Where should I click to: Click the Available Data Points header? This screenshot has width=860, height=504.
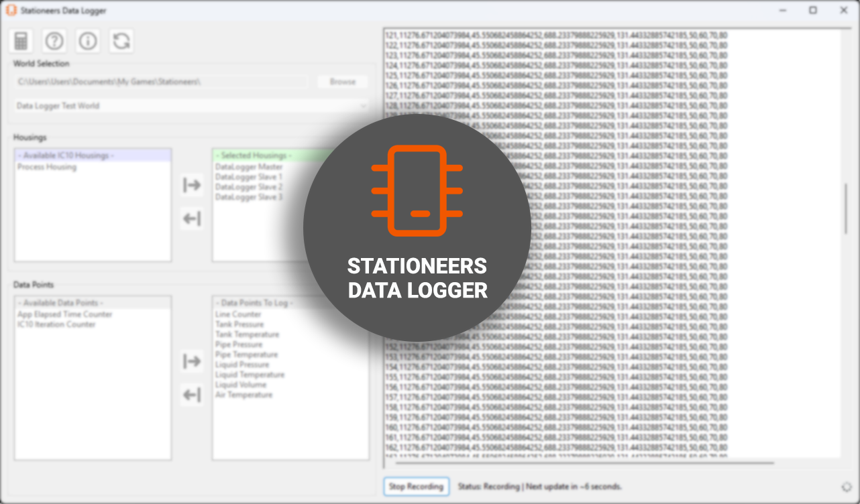[x=93, y=303]
